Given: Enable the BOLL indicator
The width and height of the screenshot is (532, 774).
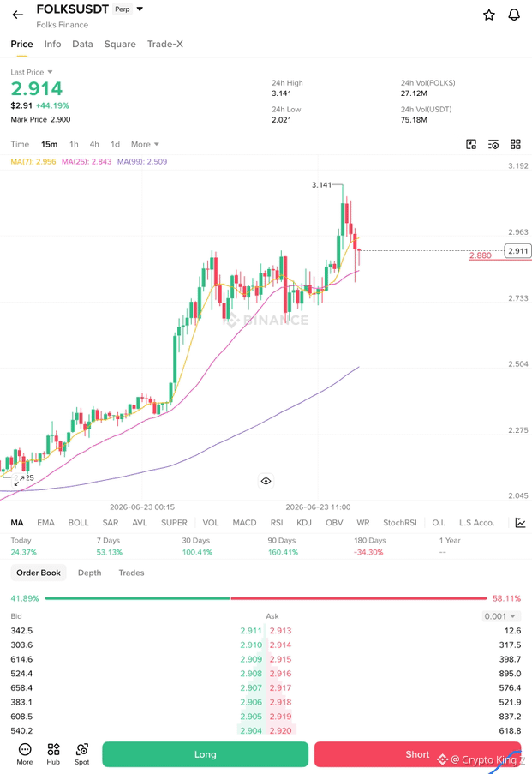Looking at the screenshot, I should tap(79, 523).
